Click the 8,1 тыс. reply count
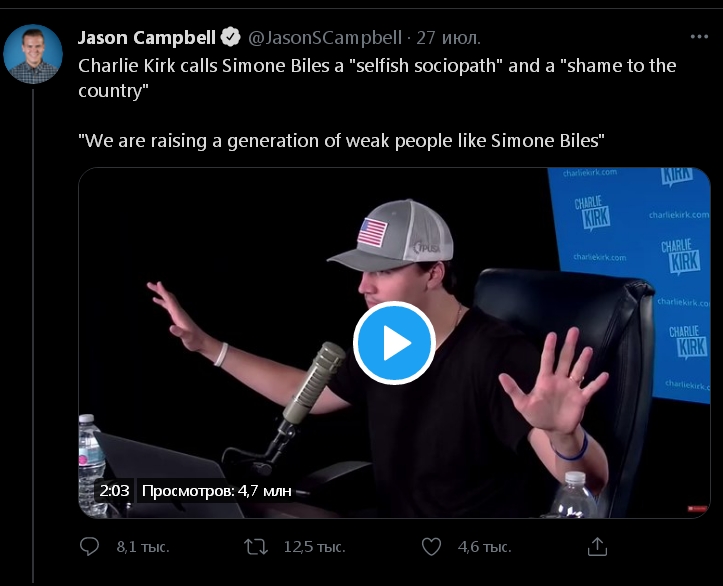The image size is (723, 586). (x=142, y=547)
